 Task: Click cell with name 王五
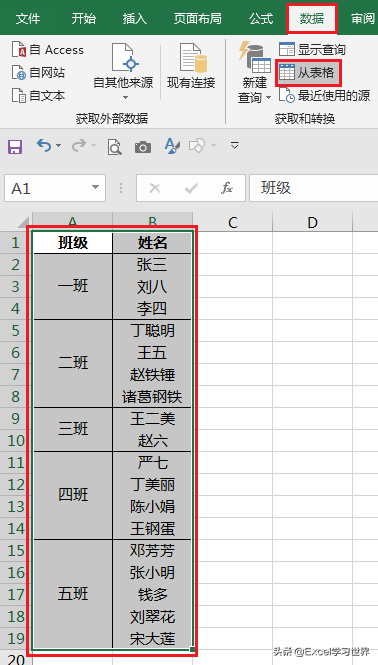click(152, 352)
